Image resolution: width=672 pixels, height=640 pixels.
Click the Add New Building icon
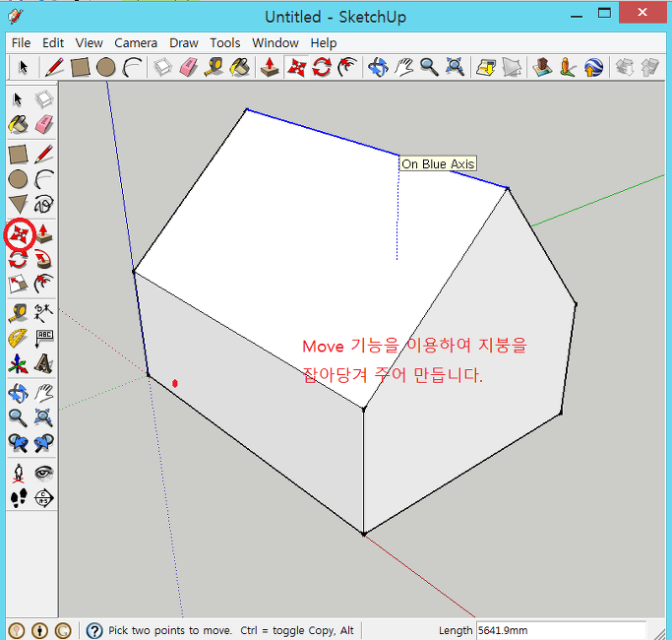[542, 67]
